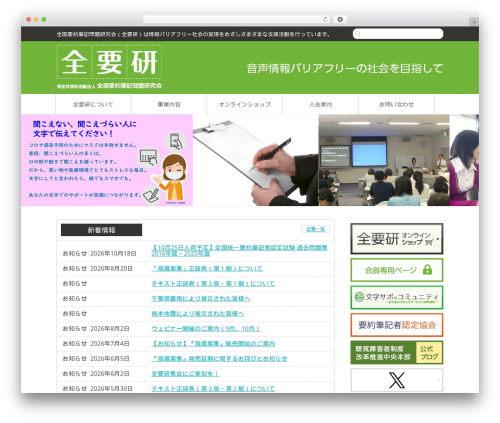Click the magnifier icon in search box
The width and height of the screenshot is (500, 423).
click(x=358, y=34)
